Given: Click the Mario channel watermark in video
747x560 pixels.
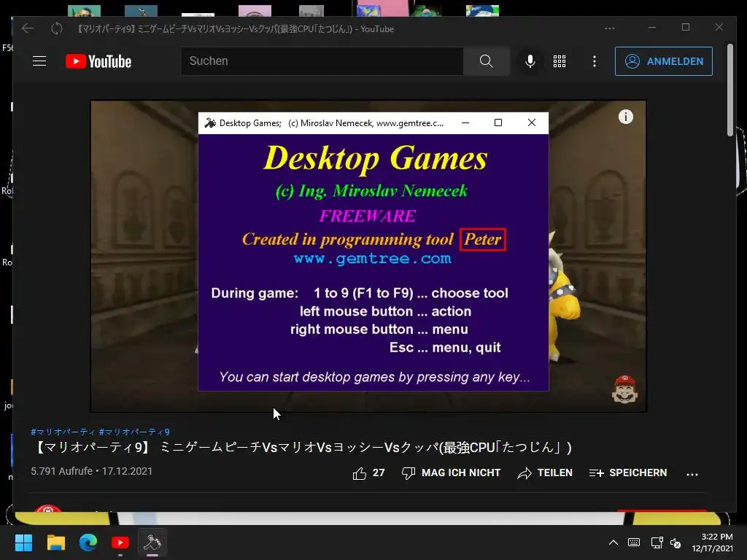Looking at the screenshot, I should [x=624, y=389].
